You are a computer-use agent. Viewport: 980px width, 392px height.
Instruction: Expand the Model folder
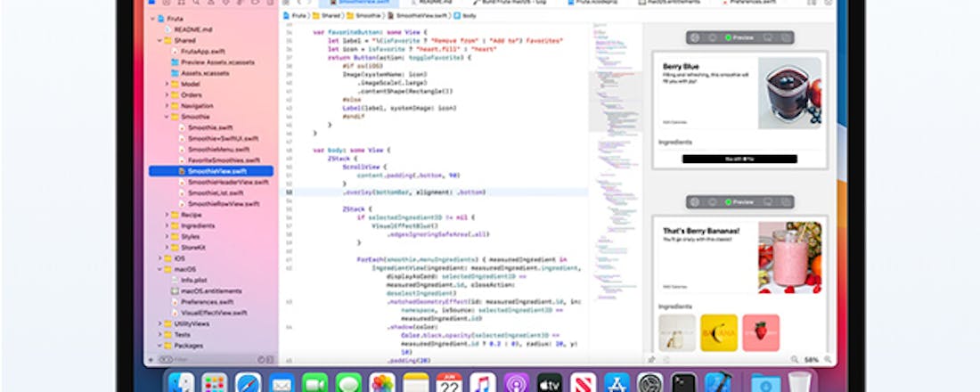167,84
